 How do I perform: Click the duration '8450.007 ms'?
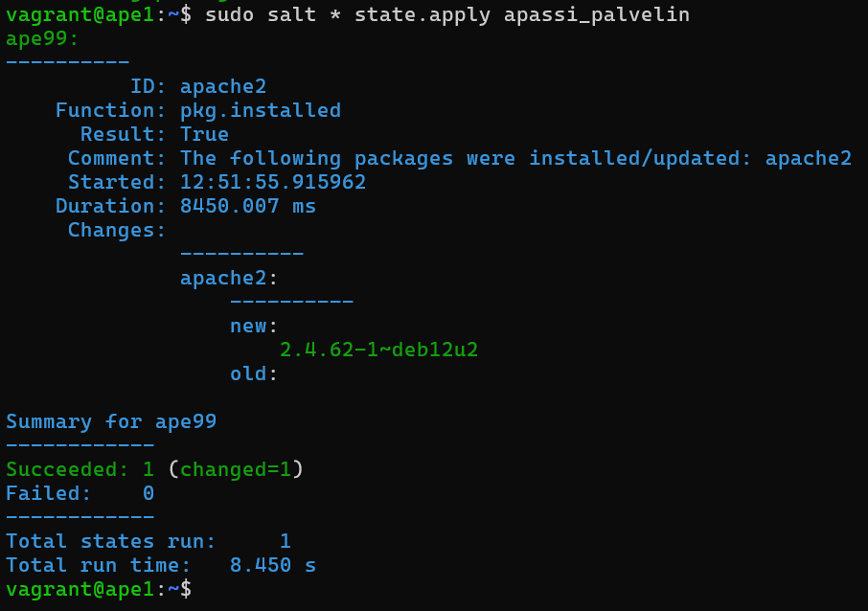click(247, 206)
